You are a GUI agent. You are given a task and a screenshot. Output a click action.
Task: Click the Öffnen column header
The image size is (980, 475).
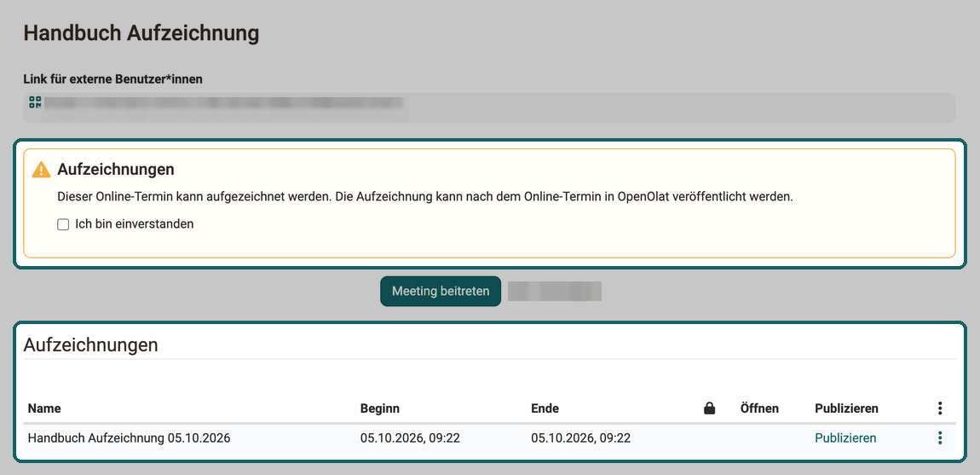[x=759, y=408]
